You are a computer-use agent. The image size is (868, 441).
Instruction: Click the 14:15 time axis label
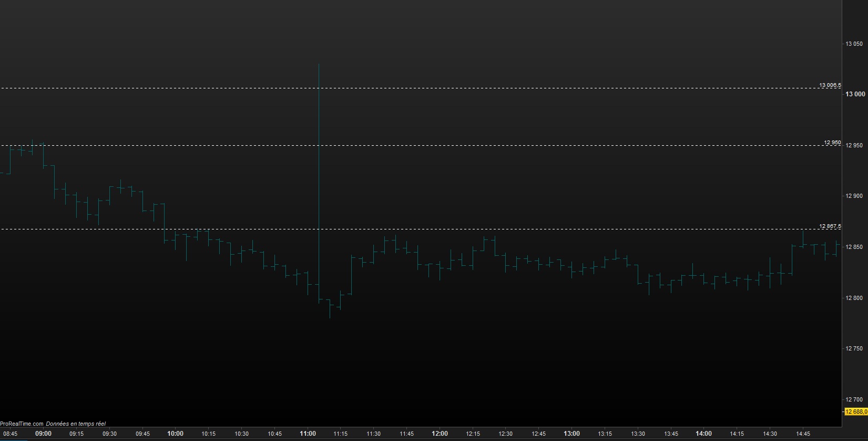pyautogui.click(x=737, y=434)
